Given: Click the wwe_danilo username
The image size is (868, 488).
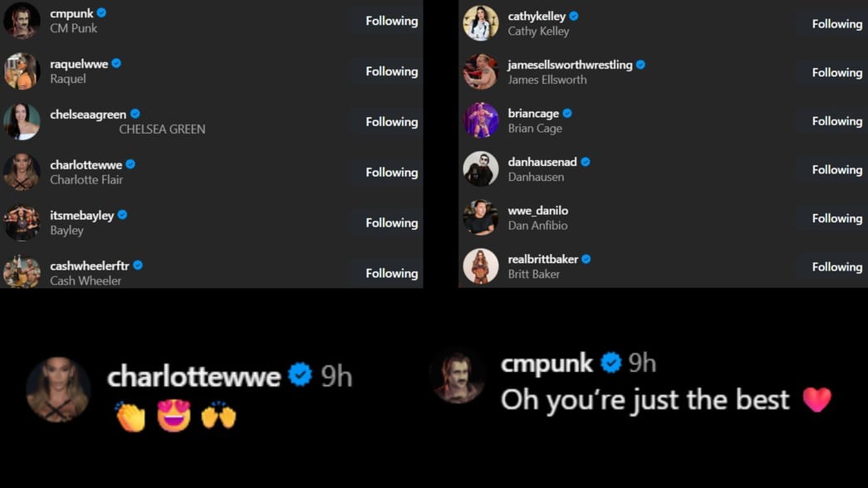Looking at the screenshot, I should coord(538,211).
